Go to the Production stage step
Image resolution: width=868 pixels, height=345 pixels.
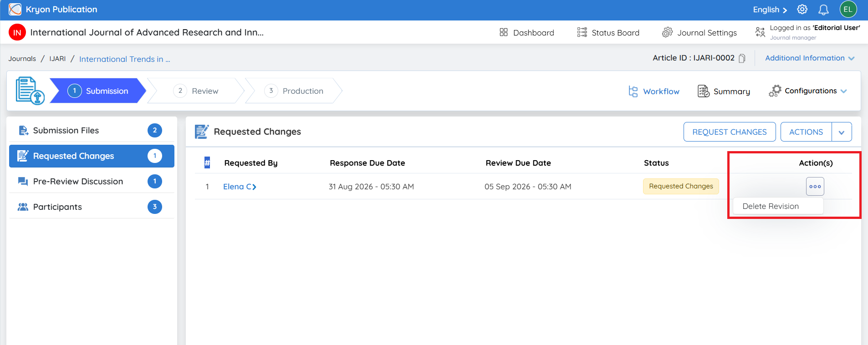pyautogui.click(x=294, y=91)
